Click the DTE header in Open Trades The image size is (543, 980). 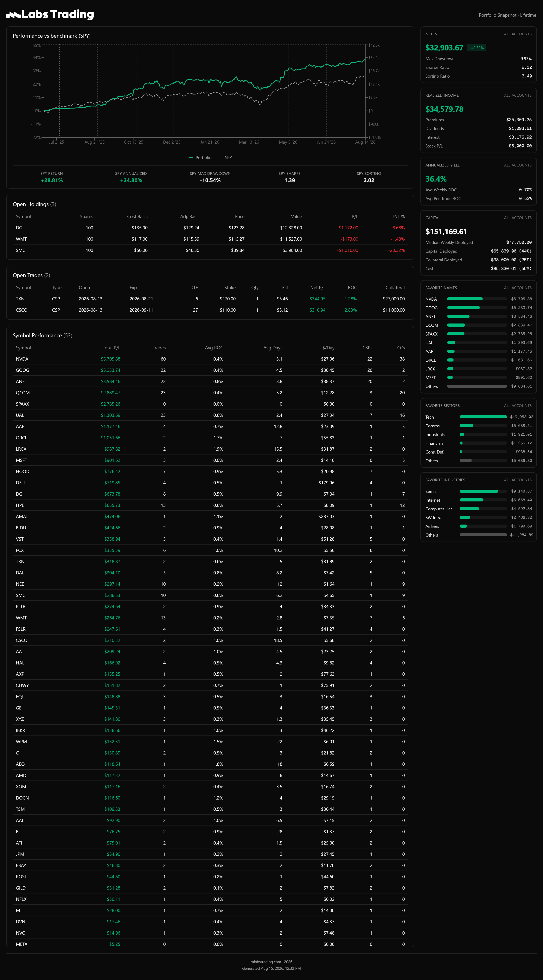pyautogui.click(x=194, y=288)
